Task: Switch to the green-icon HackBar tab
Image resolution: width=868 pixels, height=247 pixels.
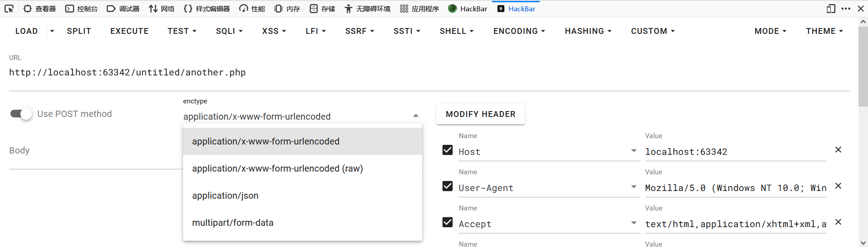Action: click(468, 9)
